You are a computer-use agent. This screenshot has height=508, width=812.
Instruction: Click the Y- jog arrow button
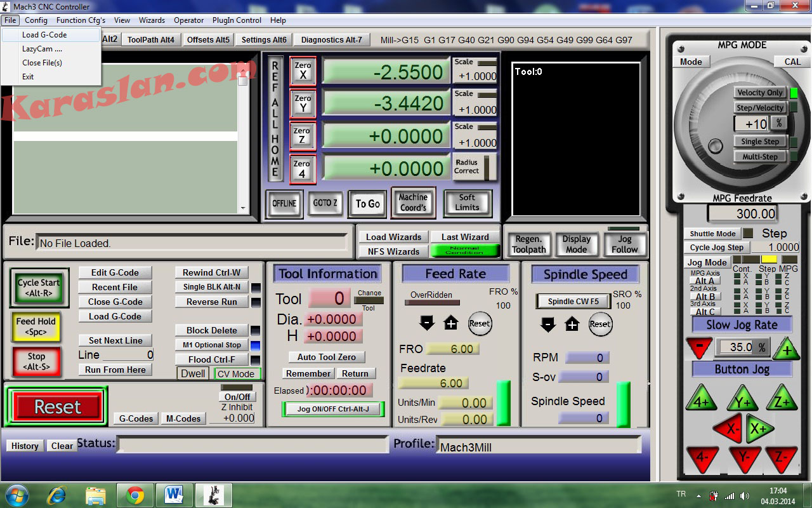click(744, 458)
